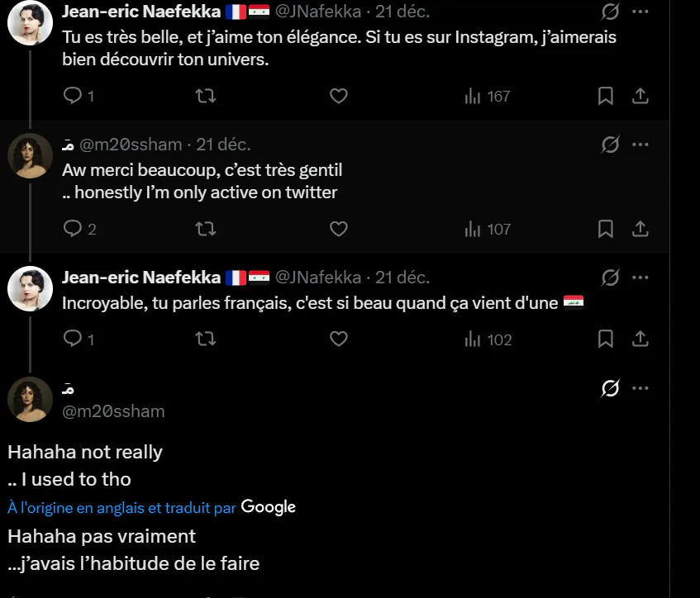Click the '21 déc.' timestamp on the m20ssham reply
Image resolution: width=700 pixels, height=598 pixels.
223,145
